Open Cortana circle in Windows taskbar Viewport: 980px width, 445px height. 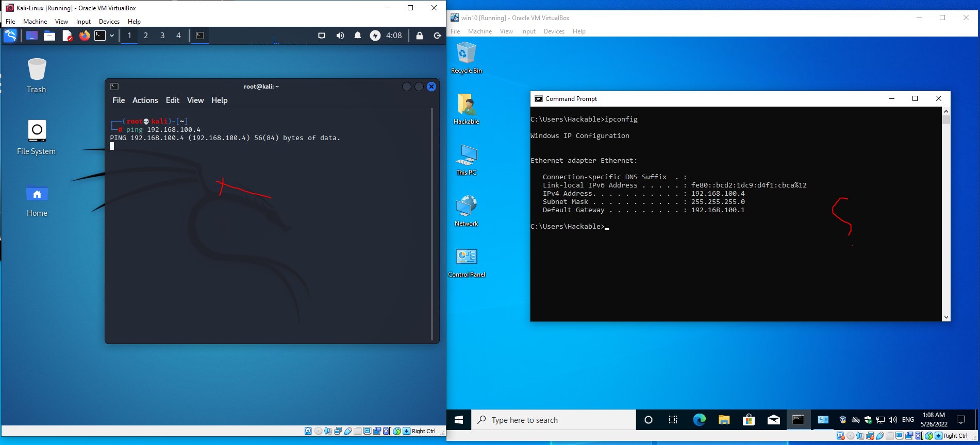tap(649, 420)
